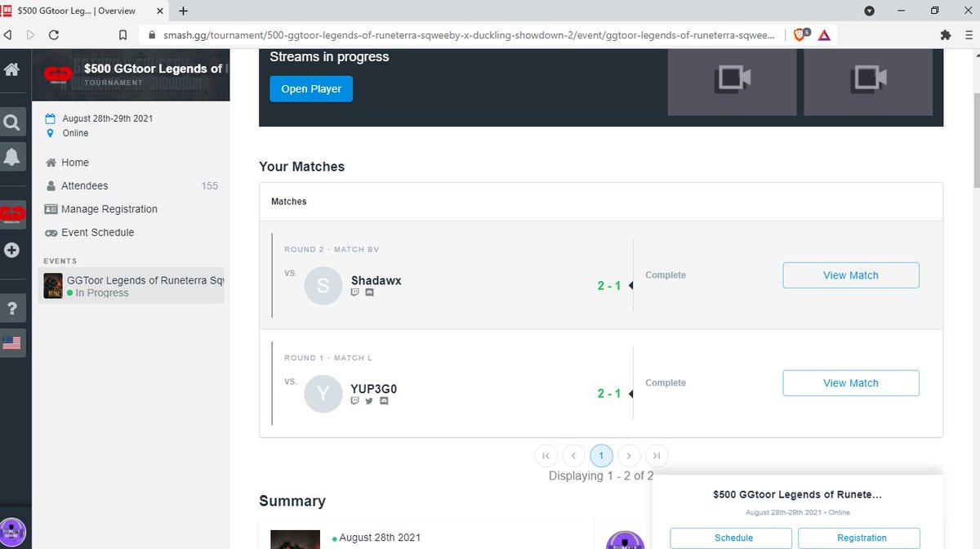The width and height of the screenshot is (980, 549).
Task: Select the GGtoor red logo sidebar shortcut
Action: click(12, 214)
